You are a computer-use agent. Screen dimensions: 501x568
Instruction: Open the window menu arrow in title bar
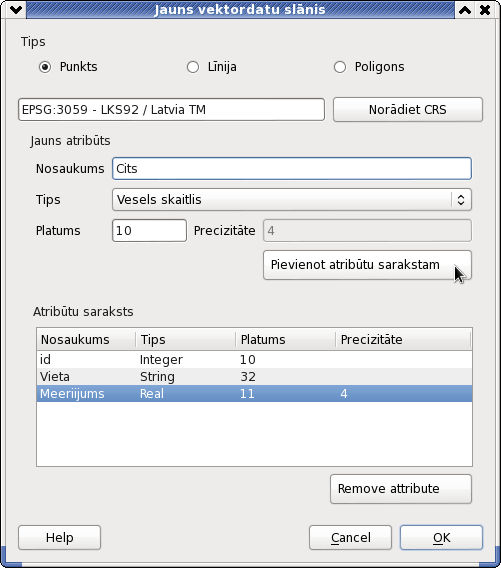16,10
